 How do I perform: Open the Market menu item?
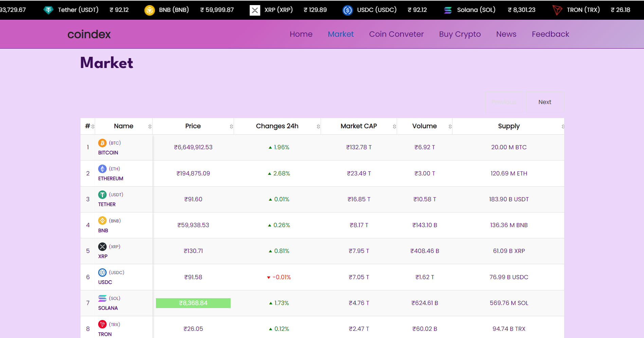pyautogui.click(x=341, y=34)
